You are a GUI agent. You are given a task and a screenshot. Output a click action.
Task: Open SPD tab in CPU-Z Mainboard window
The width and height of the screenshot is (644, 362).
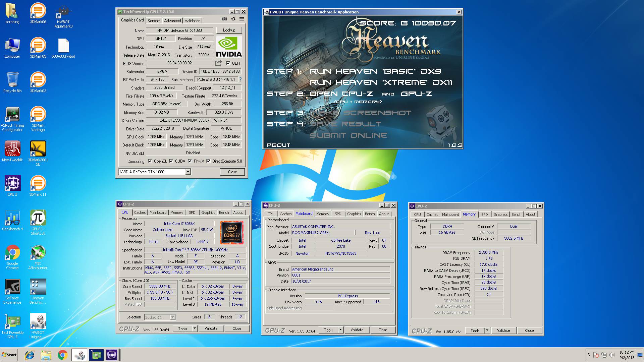click(x=338, y=214)
